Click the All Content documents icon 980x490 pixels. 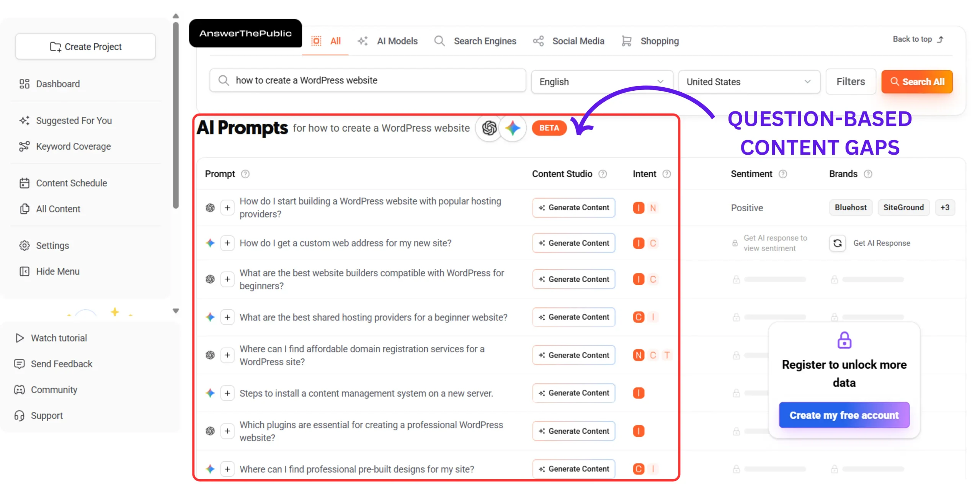click(24, 209)
